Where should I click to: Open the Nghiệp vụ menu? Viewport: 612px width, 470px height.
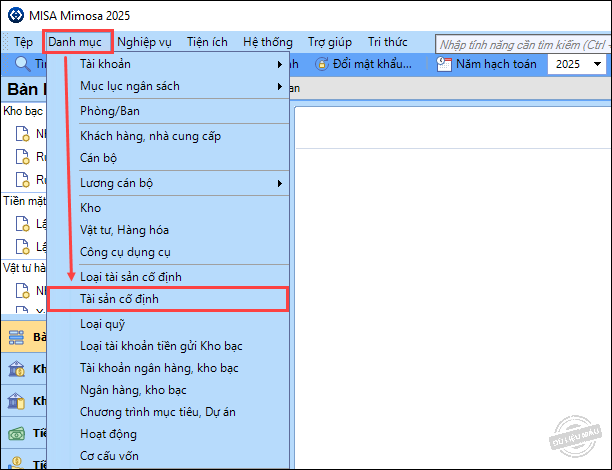pyautogui.click(x=144, y=42)
